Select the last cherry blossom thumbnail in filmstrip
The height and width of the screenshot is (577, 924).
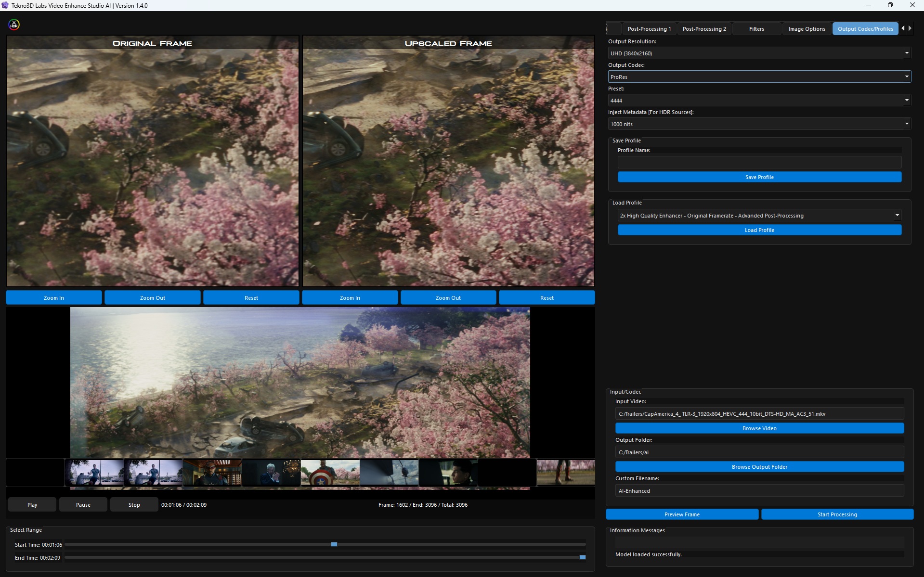pos(566,473)
